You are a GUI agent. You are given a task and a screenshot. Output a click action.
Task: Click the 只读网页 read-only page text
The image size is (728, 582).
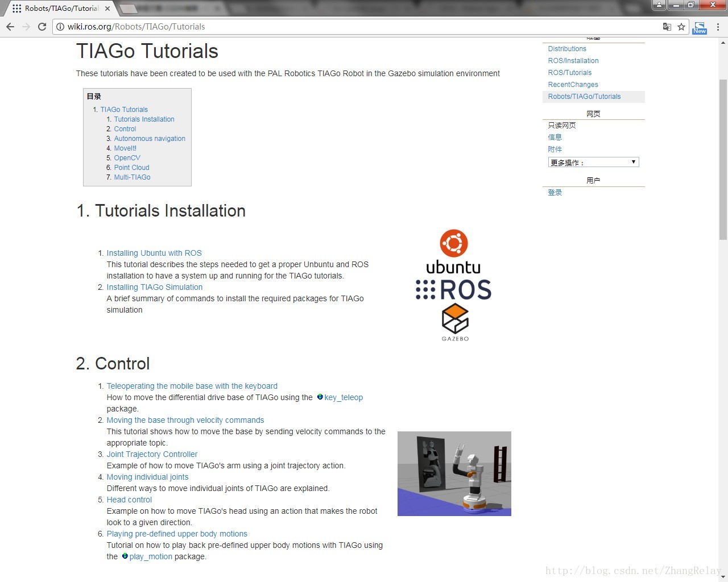coord(562,125)
